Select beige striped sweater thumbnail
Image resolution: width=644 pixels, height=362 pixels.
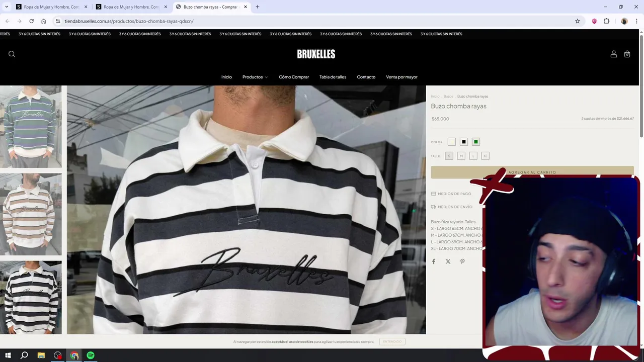pos(31,214)
